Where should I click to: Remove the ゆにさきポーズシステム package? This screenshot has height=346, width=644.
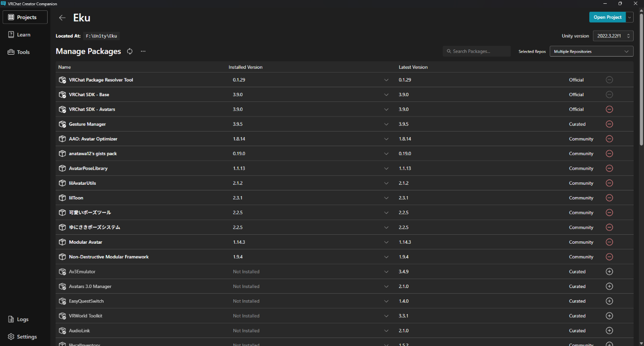609,227
